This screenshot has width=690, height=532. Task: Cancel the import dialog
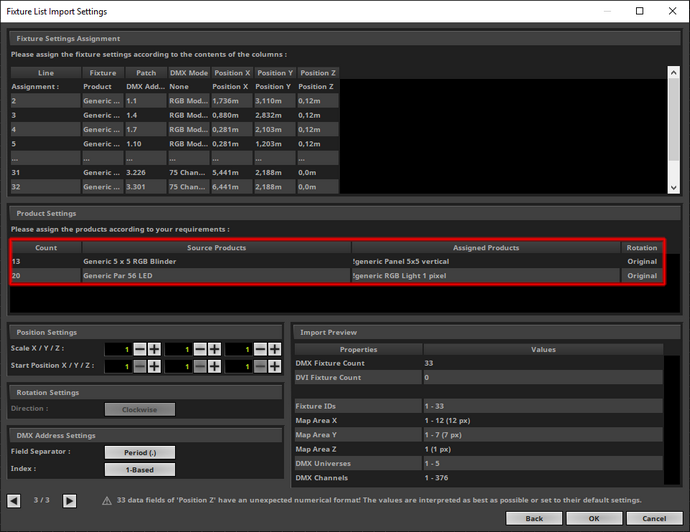[654, 518]
